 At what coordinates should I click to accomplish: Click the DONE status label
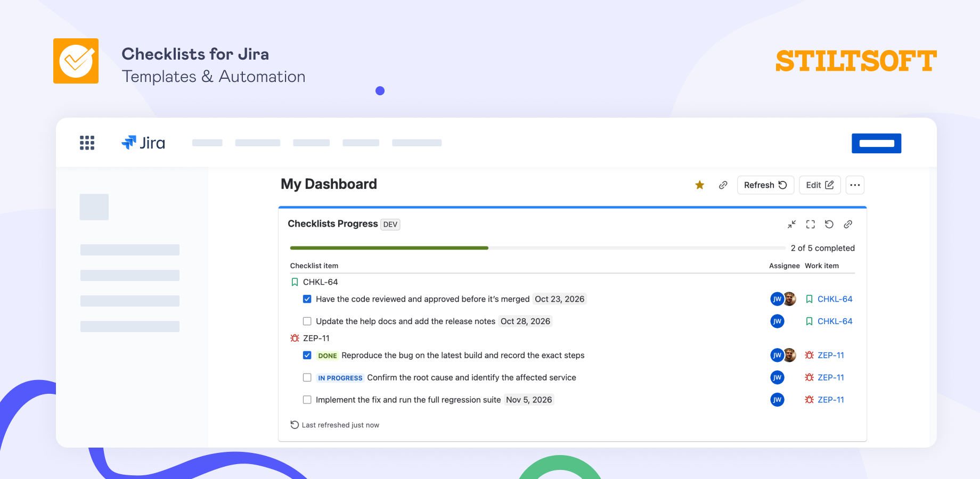pyautogui.click(x=328, y=356)
